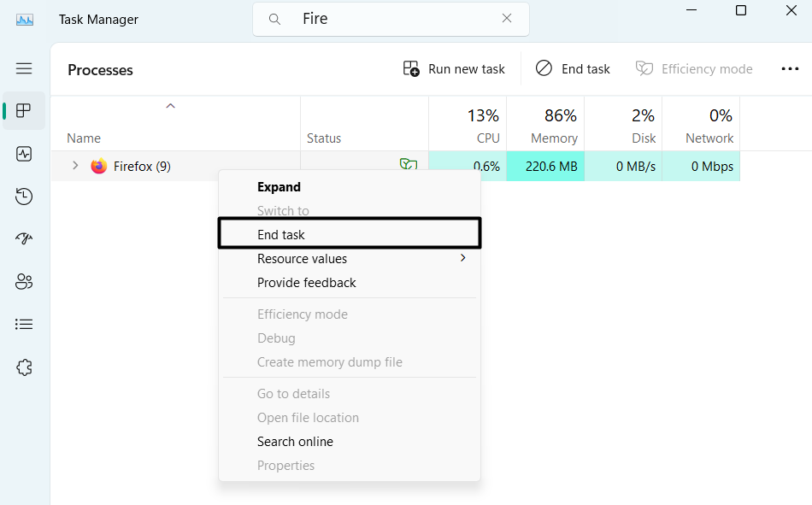Click Search online in context menu
Screen dimensions: 812x505
(x=295, y=442)
